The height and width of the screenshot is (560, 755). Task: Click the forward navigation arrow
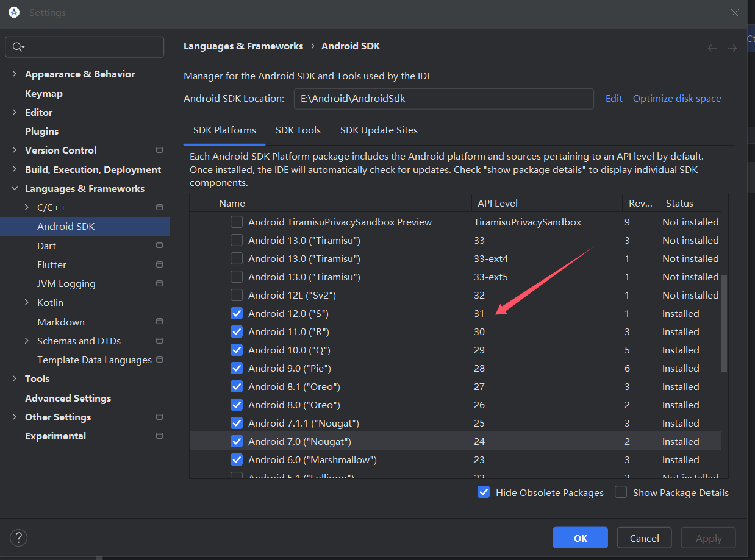click(x=732, y=48)
